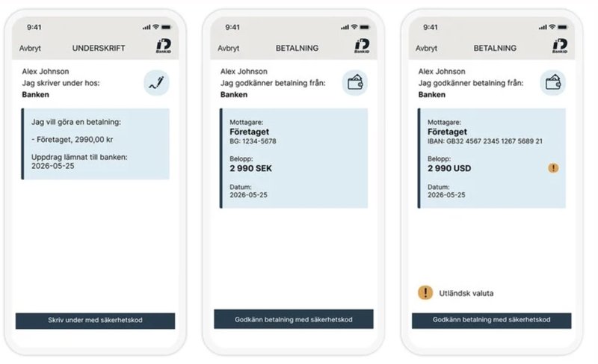Tap the wallet icon on the USD payment screen
Image resolution: width=598 pixels, height=364 pixels.
[x=553, y=82]
